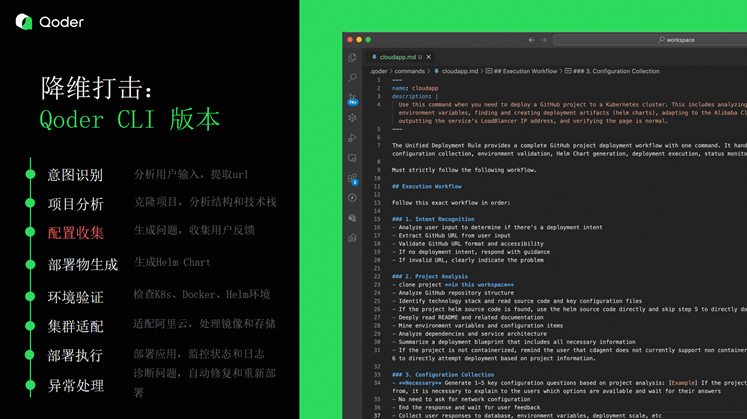The height and width of the screenshot is (419, 747).
Task: Click the description '检查K8s、Docker、Helm环境'
Action: click(202, 295)
